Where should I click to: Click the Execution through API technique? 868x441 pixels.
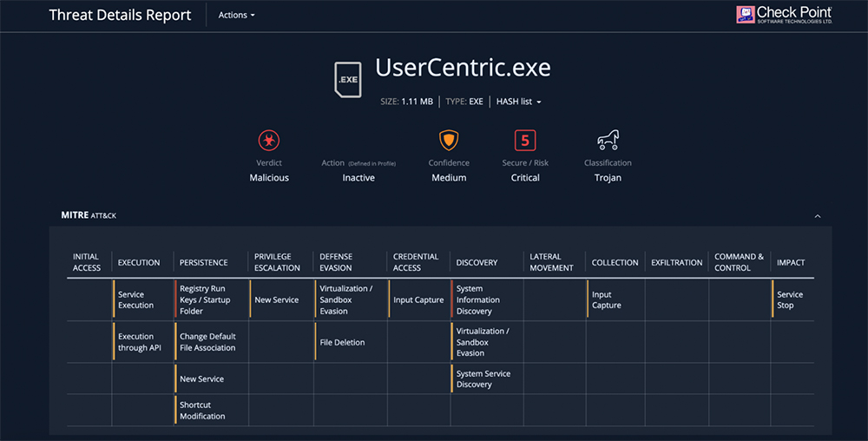point(140,342)
